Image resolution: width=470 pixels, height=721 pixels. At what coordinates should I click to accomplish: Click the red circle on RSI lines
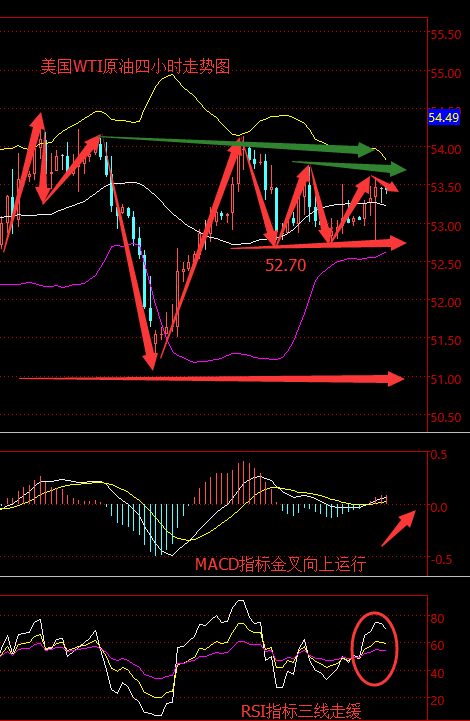[374, 648]
